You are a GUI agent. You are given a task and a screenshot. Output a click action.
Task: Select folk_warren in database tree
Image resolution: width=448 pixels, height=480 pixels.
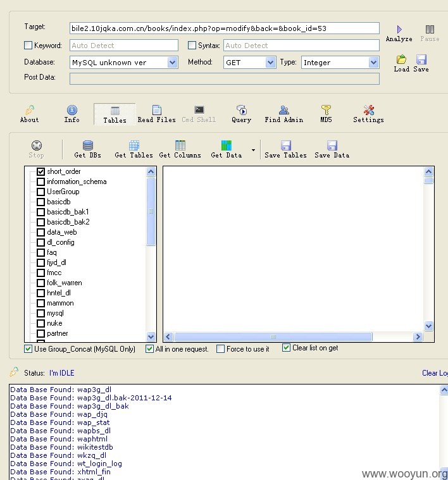(x=65, y=283)
